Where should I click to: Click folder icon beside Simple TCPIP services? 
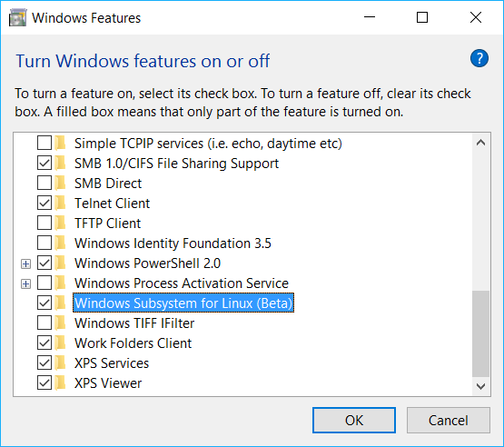(x=60, y=144)
